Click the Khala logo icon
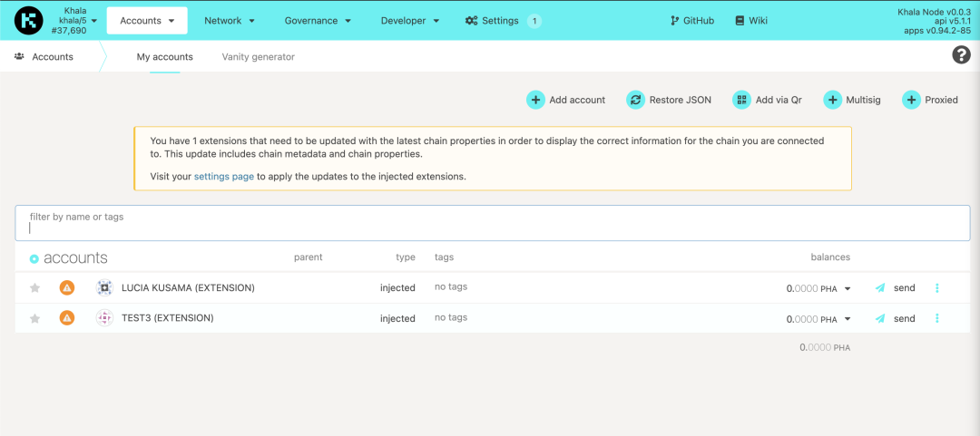Viewport: 980px width, 436px height. [x=29, y=20]
